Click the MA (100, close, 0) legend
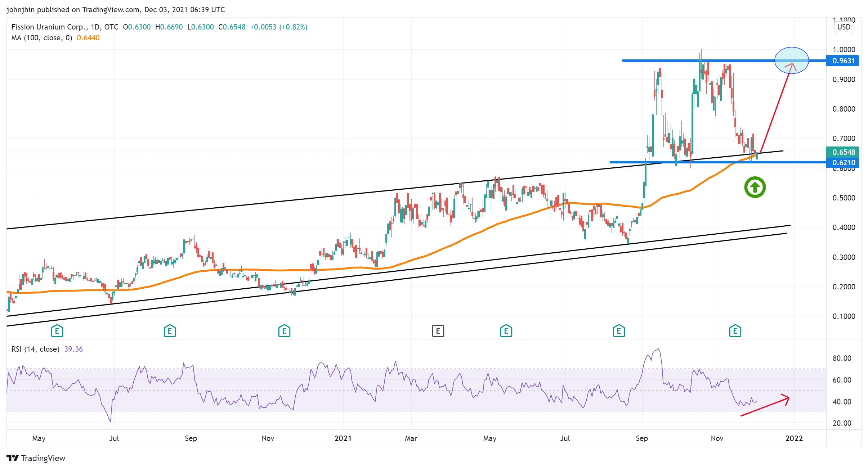This screenshot has width=868, height=469. [42, 38]
